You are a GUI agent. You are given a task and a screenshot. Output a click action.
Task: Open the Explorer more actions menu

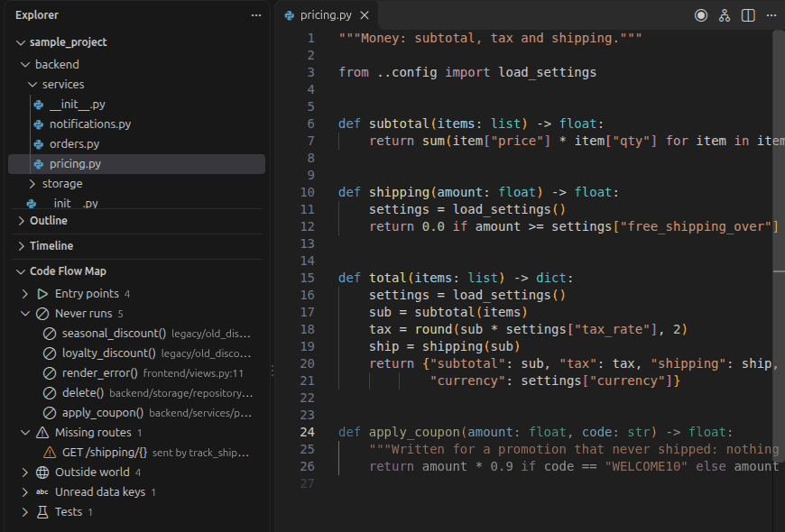click(x=256, y=15)
